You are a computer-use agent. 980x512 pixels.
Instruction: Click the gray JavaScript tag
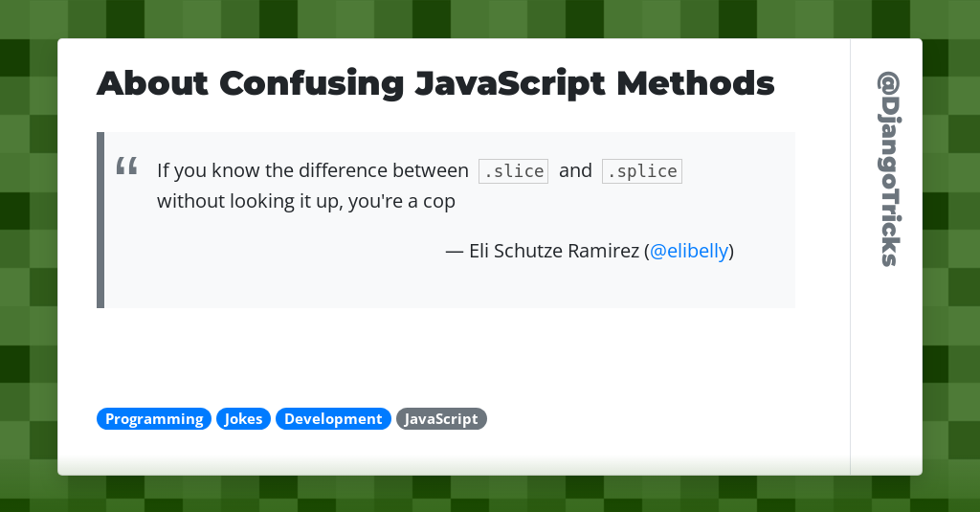441,419
